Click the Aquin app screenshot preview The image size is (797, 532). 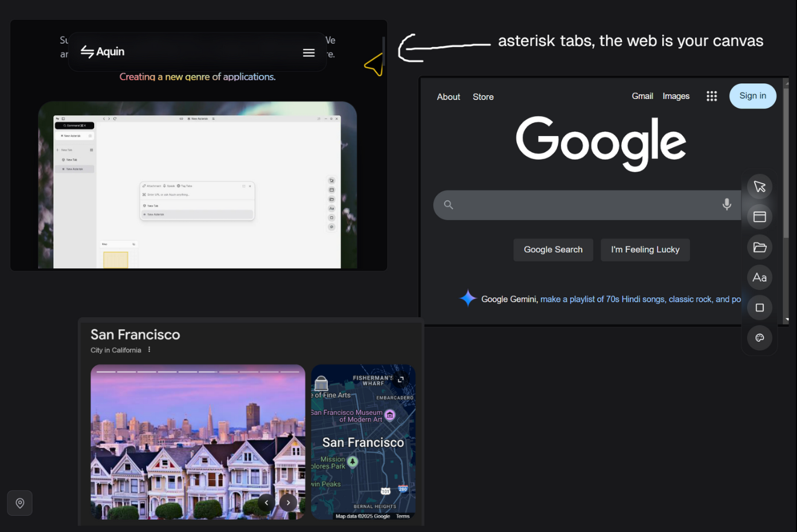pos(197,185)
